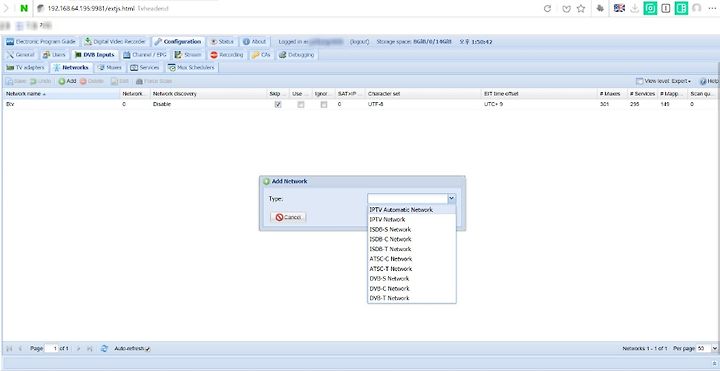Click the greyed Delete toolbar button
Screen dimensions: 720x371
[x=92, y=81]
